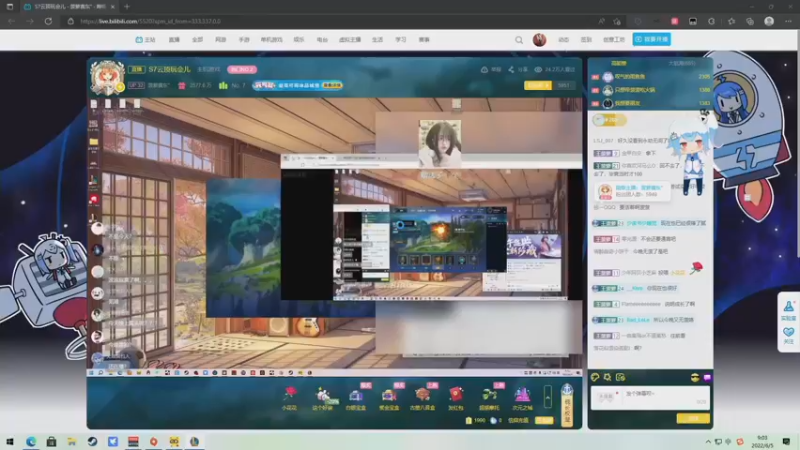Open the No. 7 ranking bar-chart icon
800x450 pixels.
click(x=223, y=85)
